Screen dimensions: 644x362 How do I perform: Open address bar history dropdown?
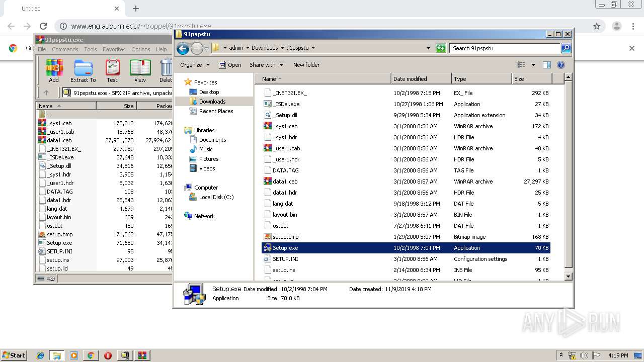click(x=428, y=48)
